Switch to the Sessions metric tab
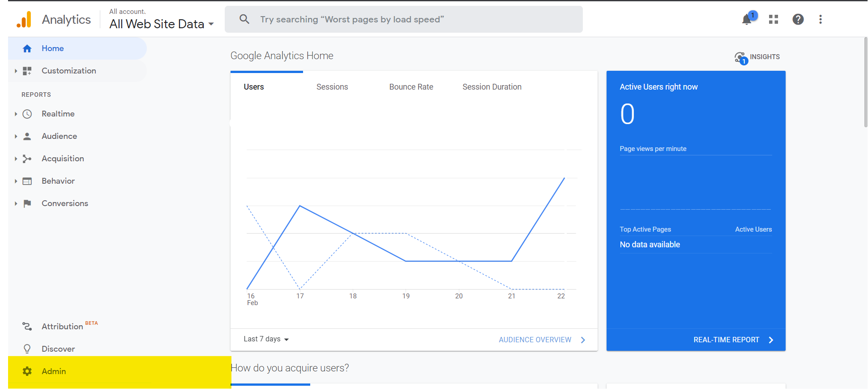This screenshot has width=868, height=392. tap(332, 87)
